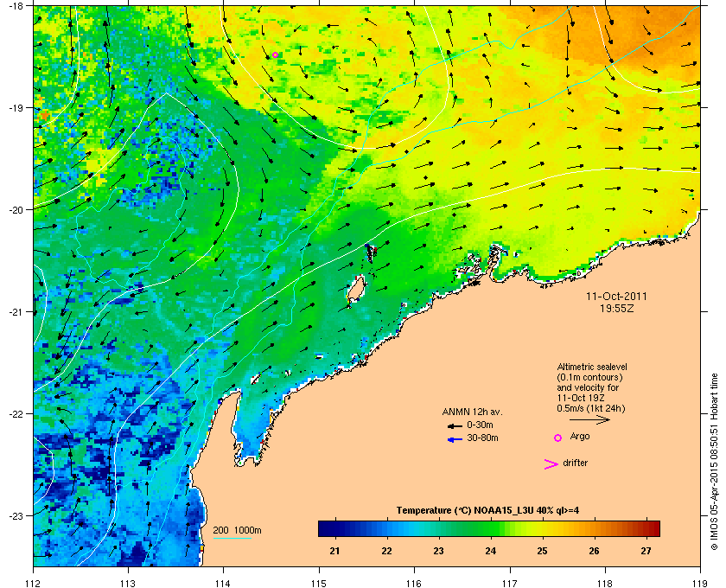This screenshot has width=726, height=588.
Task: Click the yellow 25°C section of colorbar
Action: pos(542,528)
